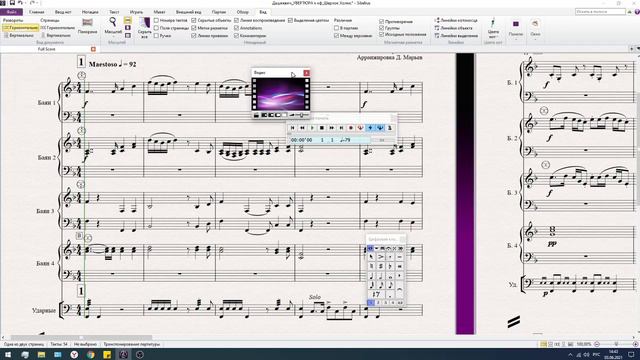Screen dimensions: 640x360
Task: Click the fast forward transport button
Action: pyautogui.click(x=331, y=128)
